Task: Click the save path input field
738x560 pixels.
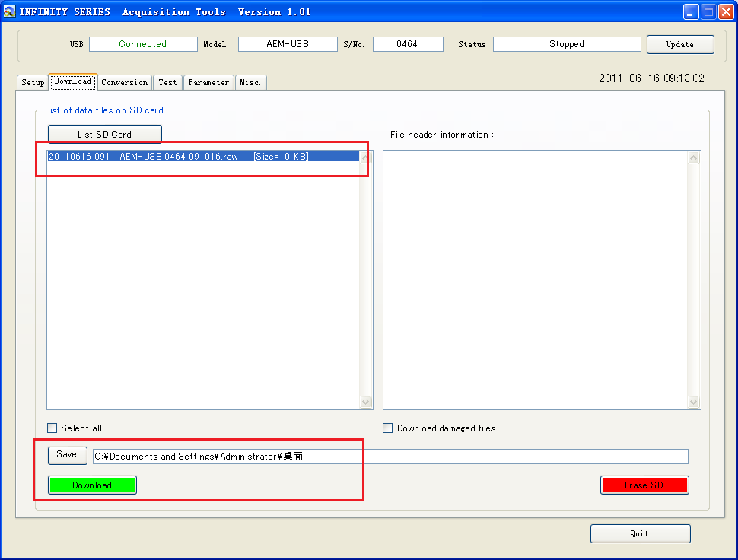Action: point(390,457)
